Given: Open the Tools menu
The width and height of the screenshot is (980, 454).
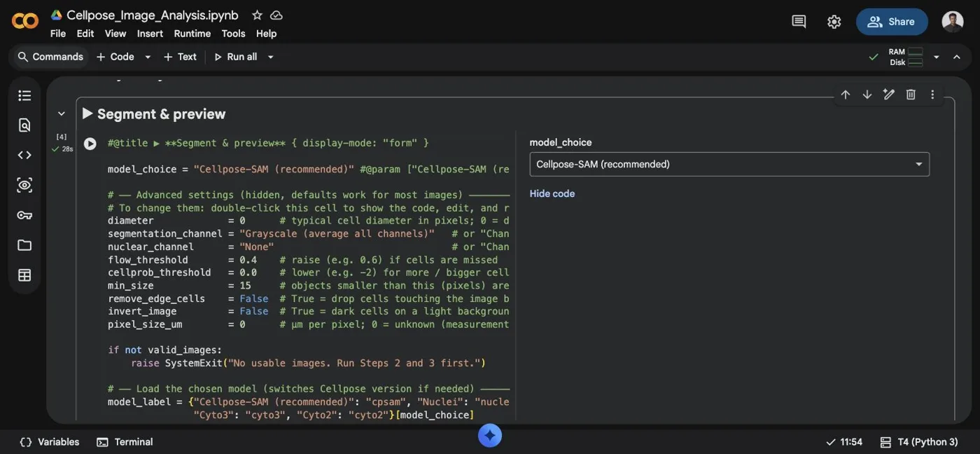Looking at the screenshot, I should 233,34.
